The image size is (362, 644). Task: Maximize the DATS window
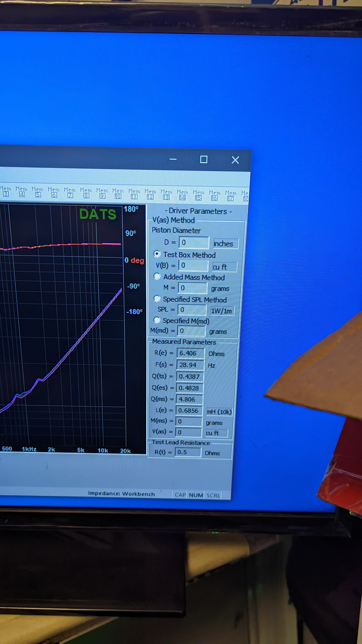(x=204, y=159)
